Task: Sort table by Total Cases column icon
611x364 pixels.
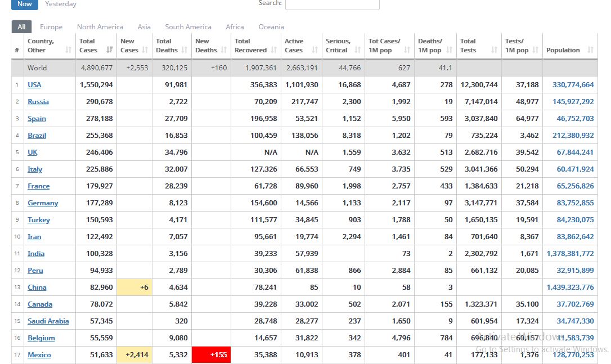Action: (x=110, y=50)
